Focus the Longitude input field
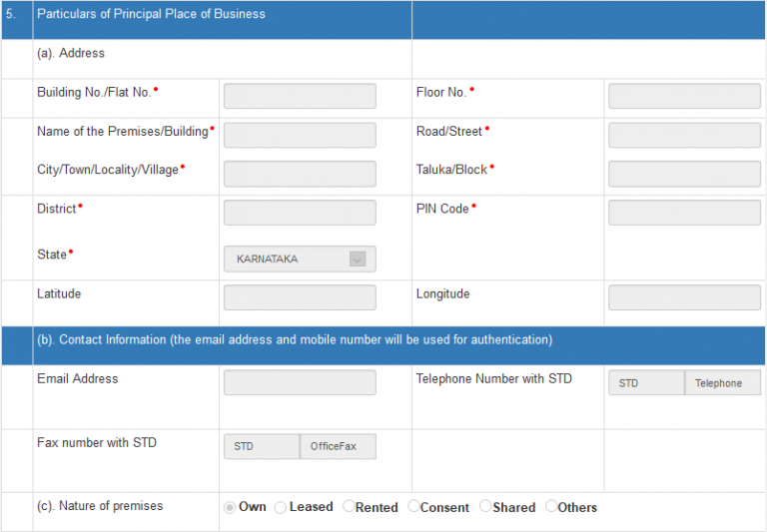Viewport: 767px width, 532px height. click(x=684, y=297)
